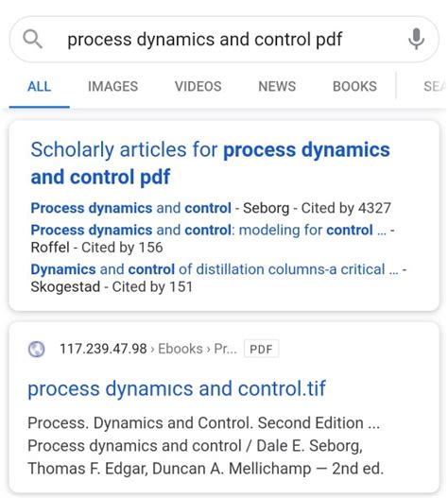Click the result snippet mentioning Dale E. Seborg
448x498 pixels.
(x=206, y=446)
